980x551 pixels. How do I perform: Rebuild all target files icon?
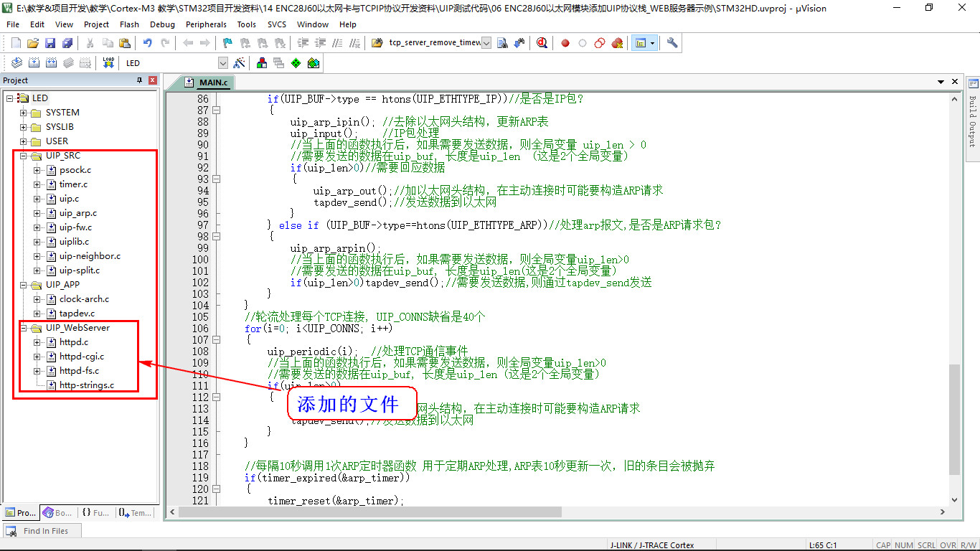tap(51, 63)
